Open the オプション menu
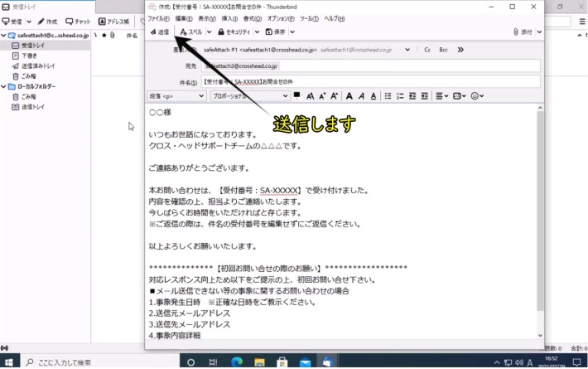 [281, 18]
